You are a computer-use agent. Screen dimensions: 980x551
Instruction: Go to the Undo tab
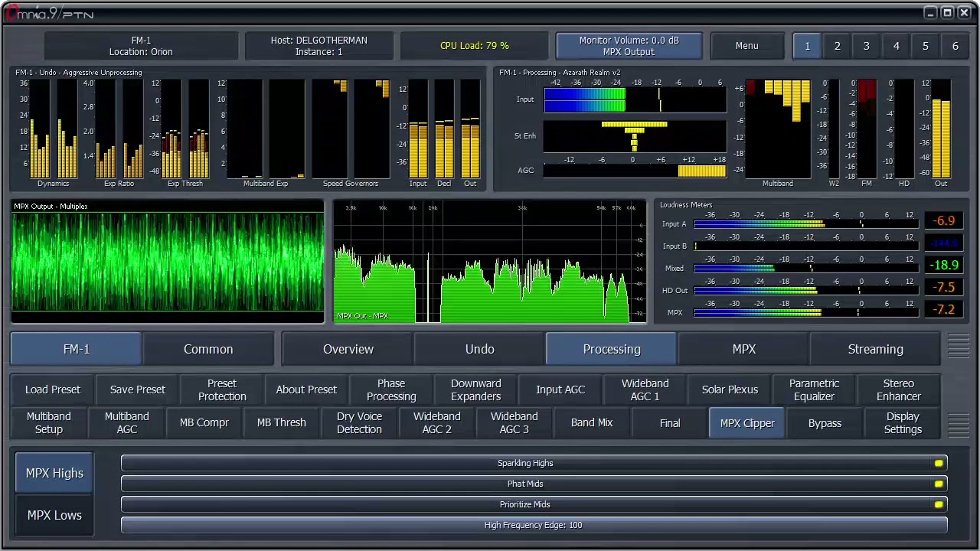(x=480, y=349)
